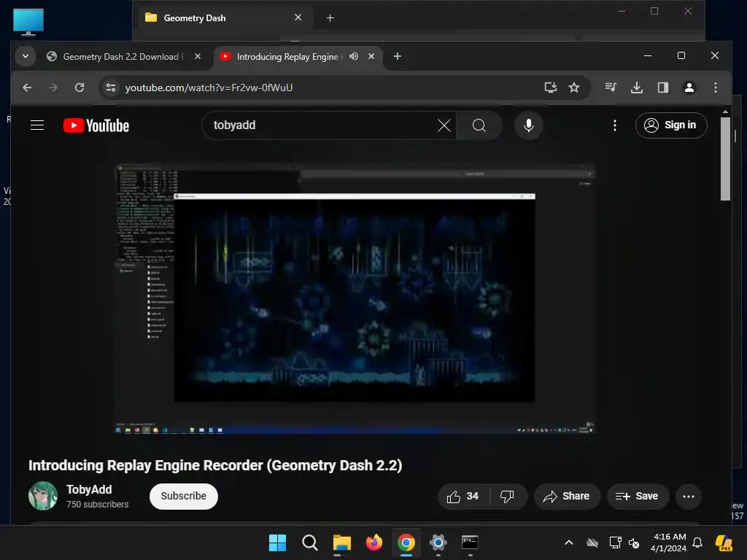Bookmark this page with the star
The width and height of the screenshot is (747, 560).
tap(574, 87)
